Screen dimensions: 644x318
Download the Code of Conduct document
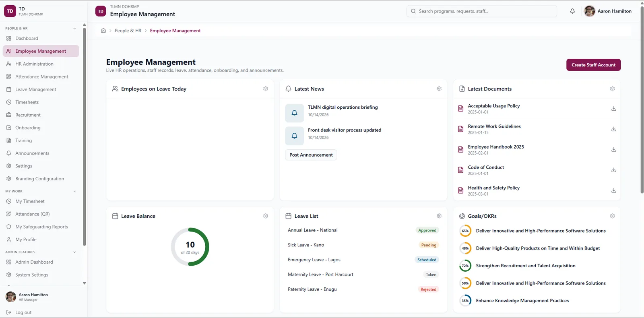coord(614,170)
